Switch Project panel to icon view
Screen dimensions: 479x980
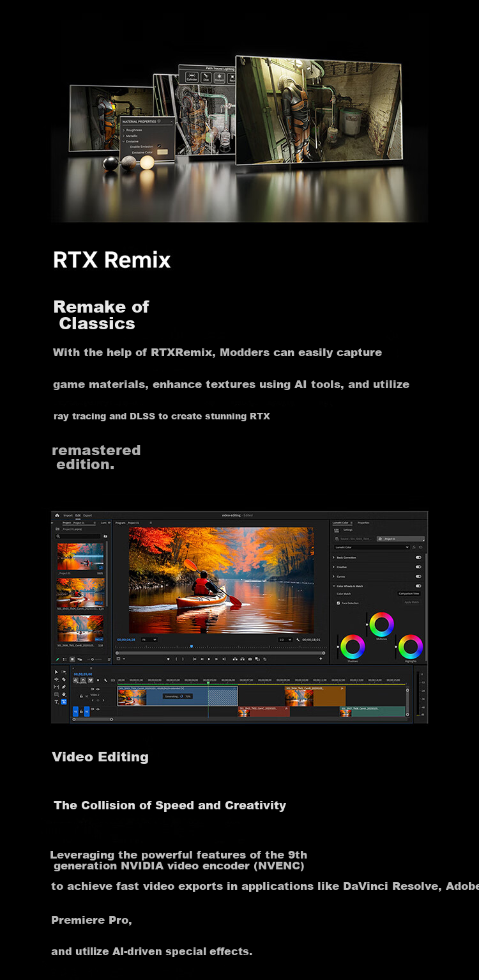point(72,659)
